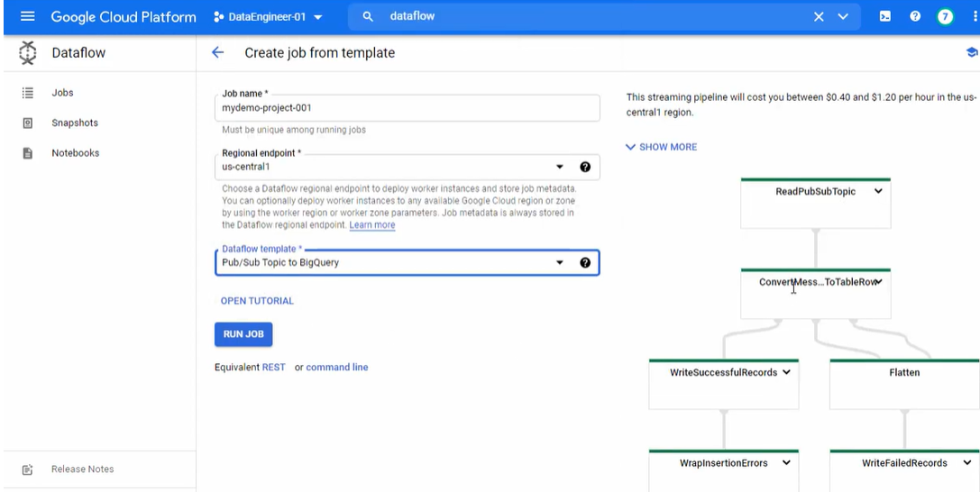Expand the WriteSuccessfulRecords node chevron
Image resolution: width=980 pixels, height=492 pixels.
tap(786, 372)
